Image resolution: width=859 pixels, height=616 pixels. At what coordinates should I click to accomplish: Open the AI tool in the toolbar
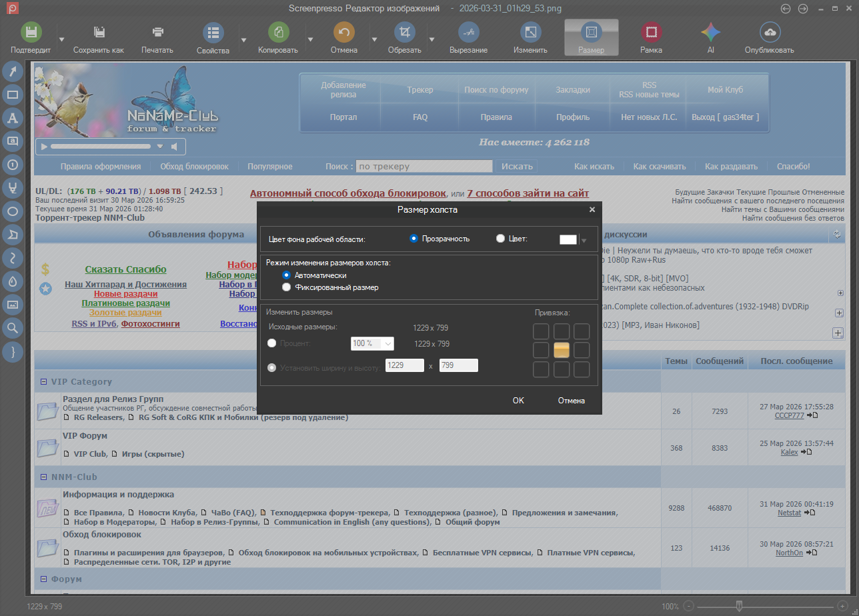pyautogui.click(x=710, y=32)
